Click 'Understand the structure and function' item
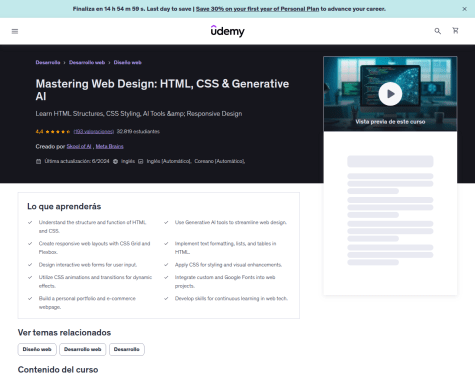This screenshot has height=380, width=475. click(x=92, y=227)
